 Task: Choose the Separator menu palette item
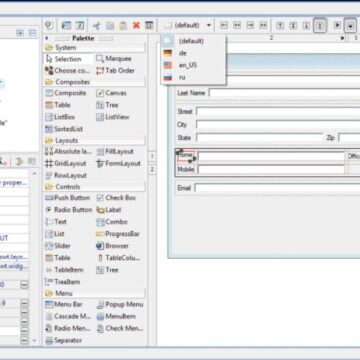[x=63, y=340]
